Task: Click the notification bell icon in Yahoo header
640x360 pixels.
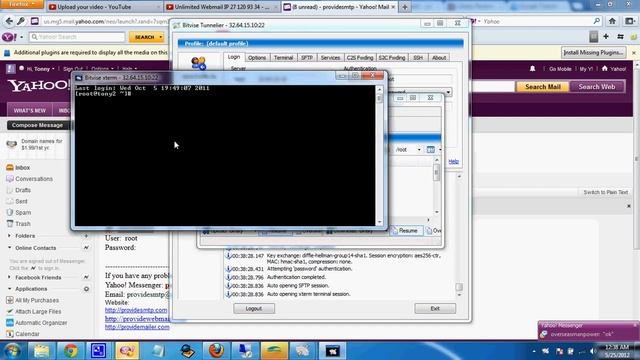Action: [x=533, y=69]
